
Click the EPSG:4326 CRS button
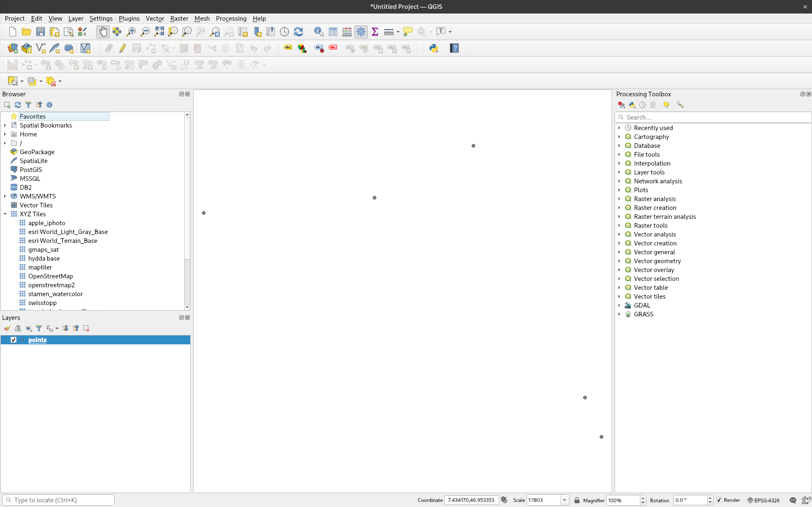(x=763, y=500)
